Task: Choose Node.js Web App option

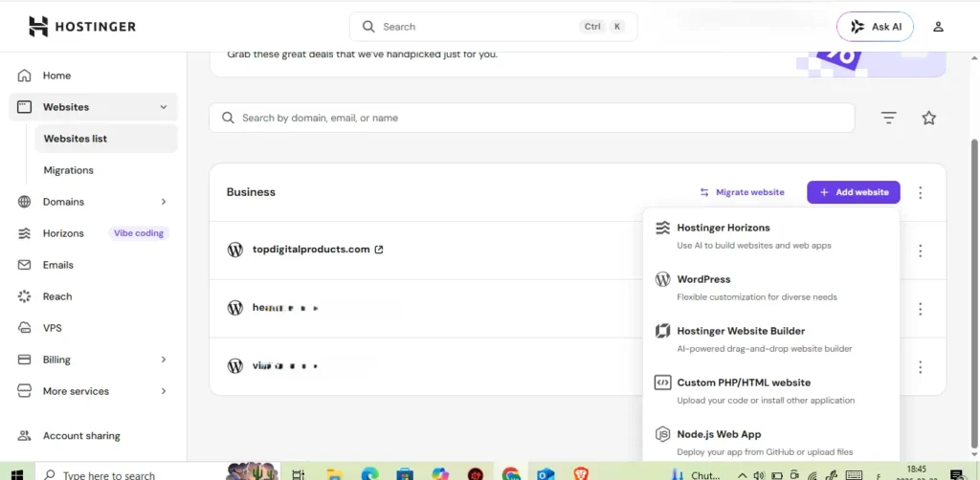Action: pos(771,442)
